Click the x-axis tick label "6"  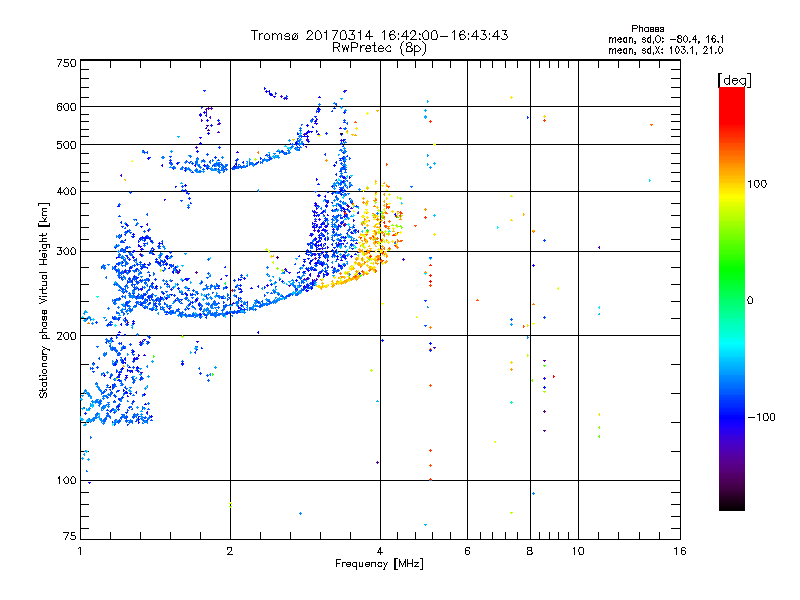(x=467, y=551)
